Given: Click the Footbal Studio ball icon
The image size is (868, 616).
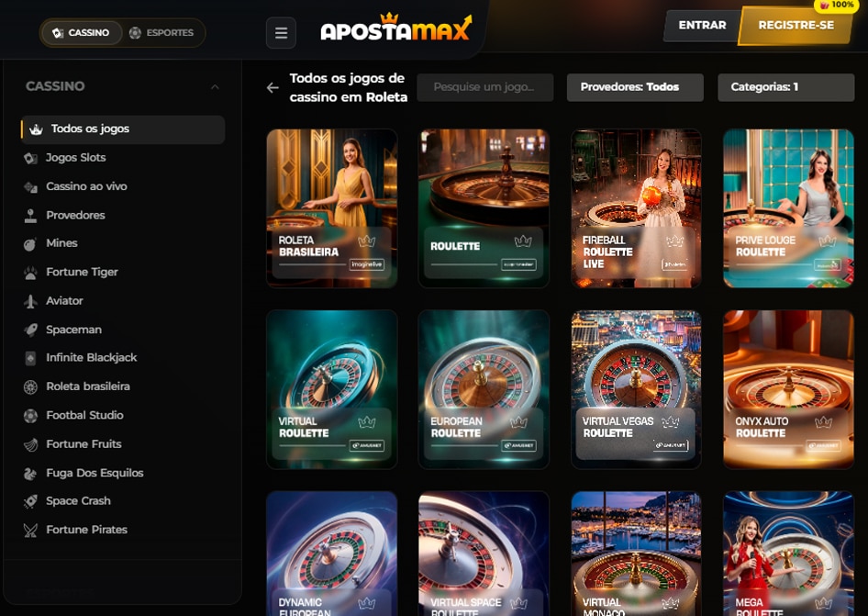Looking at the screenshot, I should tap(30, 416).
